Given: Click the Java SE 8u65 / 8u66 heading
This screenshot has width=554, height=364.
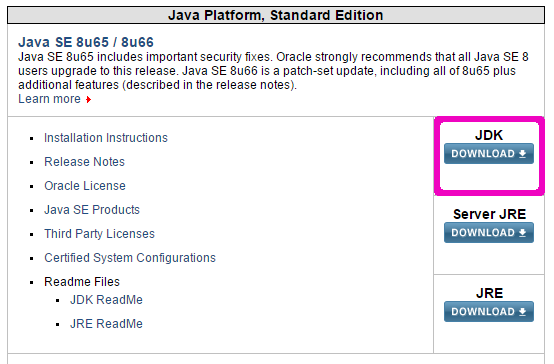Looking at the screenshot, I should [86, 42].
